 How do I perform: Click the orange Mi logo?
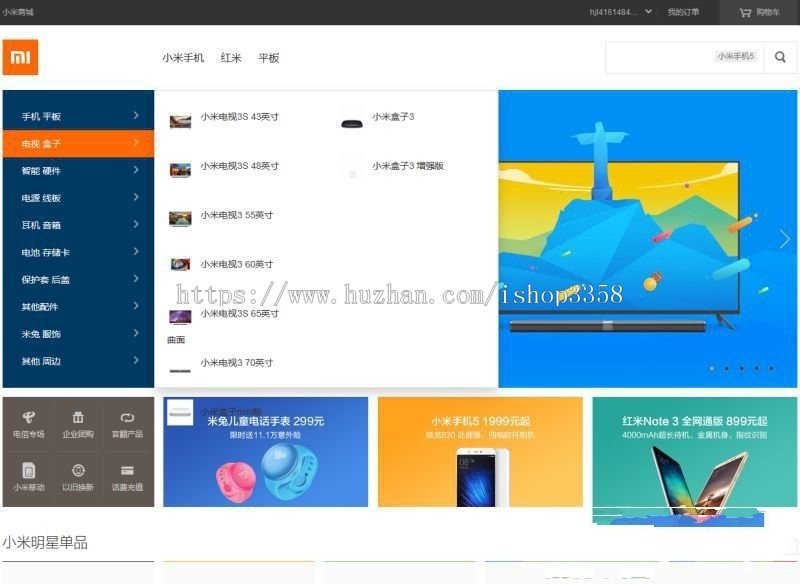(20, 57)
